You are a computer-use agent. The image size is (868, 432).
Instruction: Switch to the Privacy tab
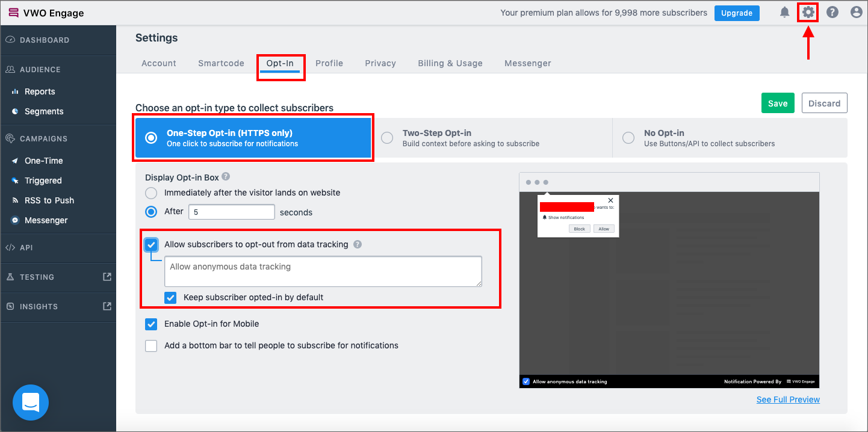point(380,63)
